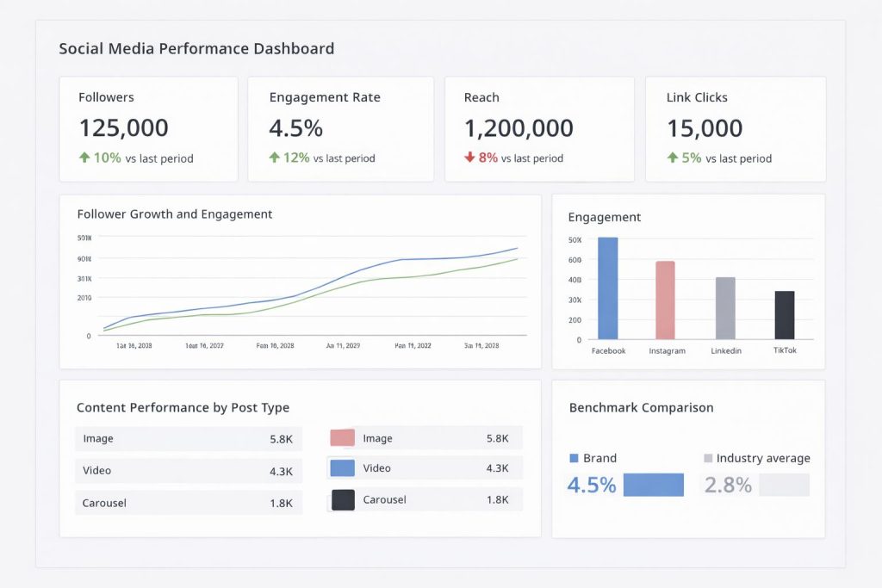Click the green up arrow in Followers card
Screen dimensions: 882x588
(x=84, y=158)
